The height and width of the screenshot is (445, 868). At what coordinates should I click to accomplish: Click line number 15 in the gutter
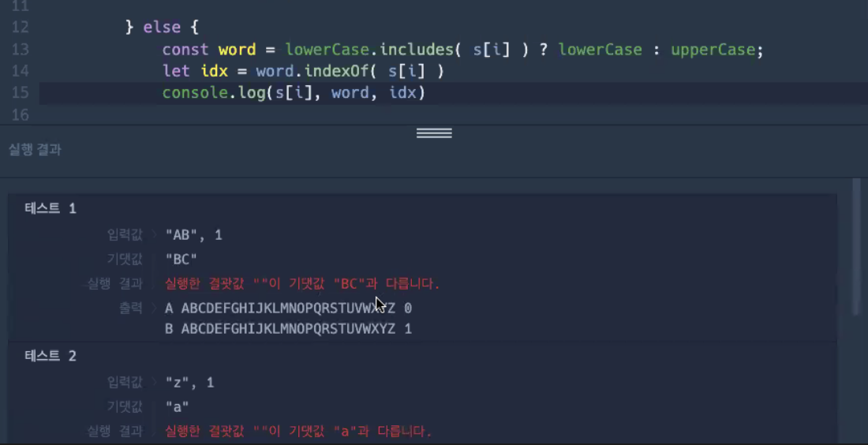click(x=20, y=92)
